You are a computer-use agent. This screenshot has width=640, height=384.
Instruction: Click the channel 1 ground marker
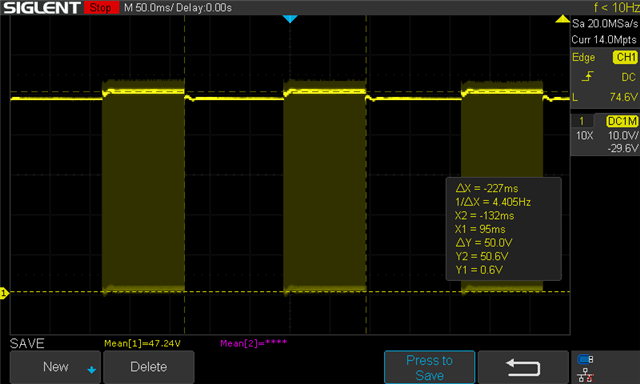coord(4,292)
